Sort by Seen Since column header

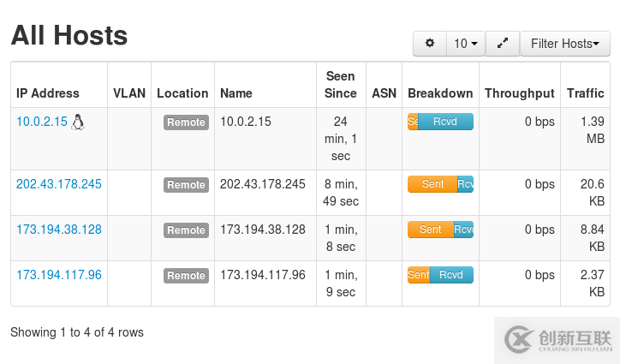(x=341, y=85)
